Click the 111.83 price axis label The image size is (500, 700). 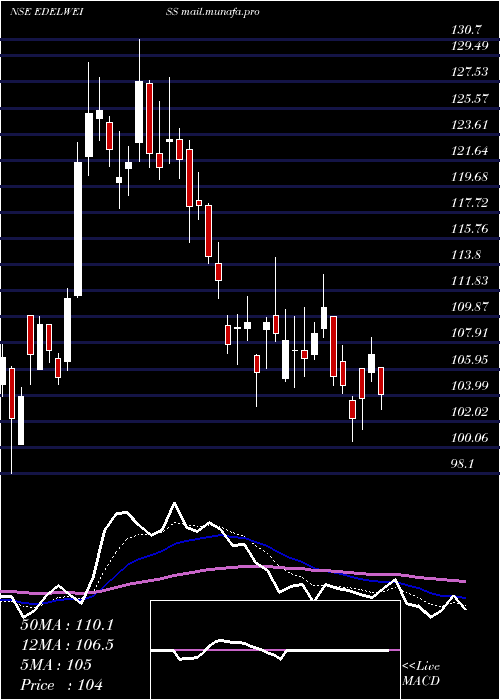[x=470, y=281]
